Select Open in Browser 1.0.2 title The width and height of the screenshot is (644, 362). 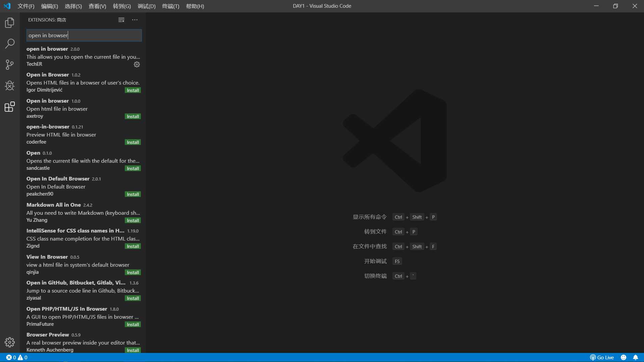[48, 75]
